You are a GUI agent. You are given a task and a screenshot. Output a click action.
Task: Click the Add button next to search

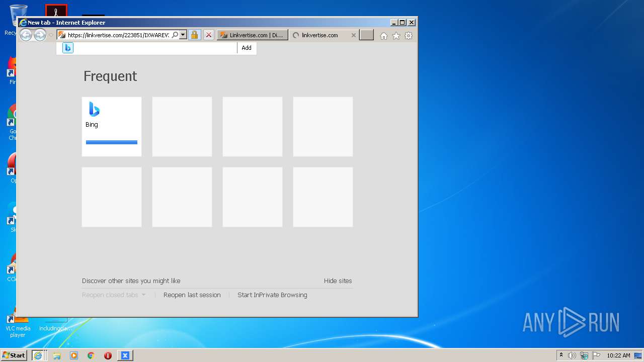pyautogui.click(x=247, y=48)
